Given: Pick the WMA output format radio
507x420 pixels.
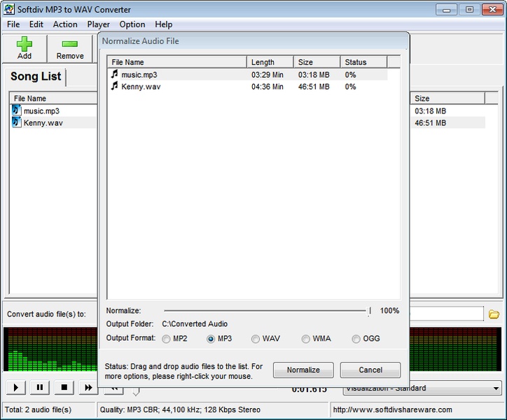Looking at the screenshot, I should coord(306,339).
